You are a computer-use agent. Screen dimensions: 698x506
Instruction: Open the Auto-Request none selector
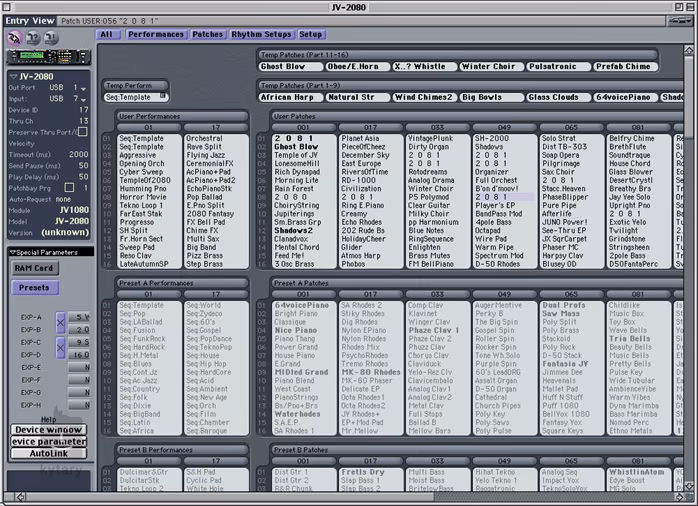coord(63,199)
